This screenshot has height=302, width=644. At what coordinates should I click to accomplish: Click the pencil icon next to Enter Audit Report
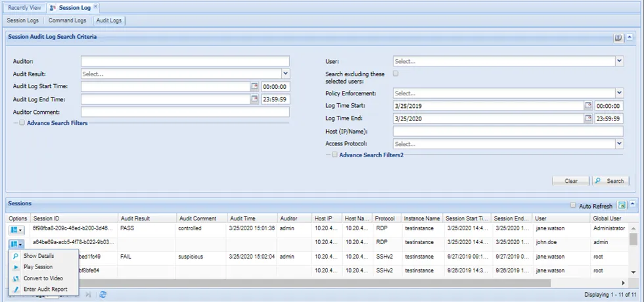click(16, 289)
